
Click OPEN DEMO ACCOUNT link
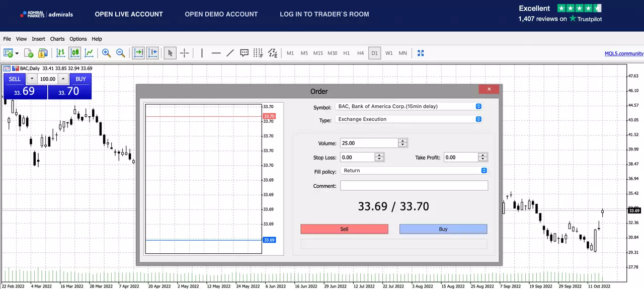click(x=221, y=14)
